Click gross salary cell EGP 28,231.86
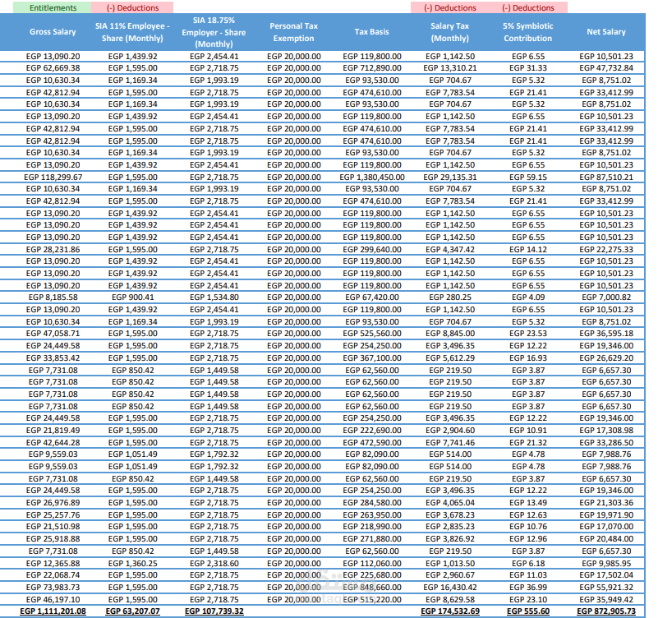Screen dimensions: 672x618 [53, 250]
